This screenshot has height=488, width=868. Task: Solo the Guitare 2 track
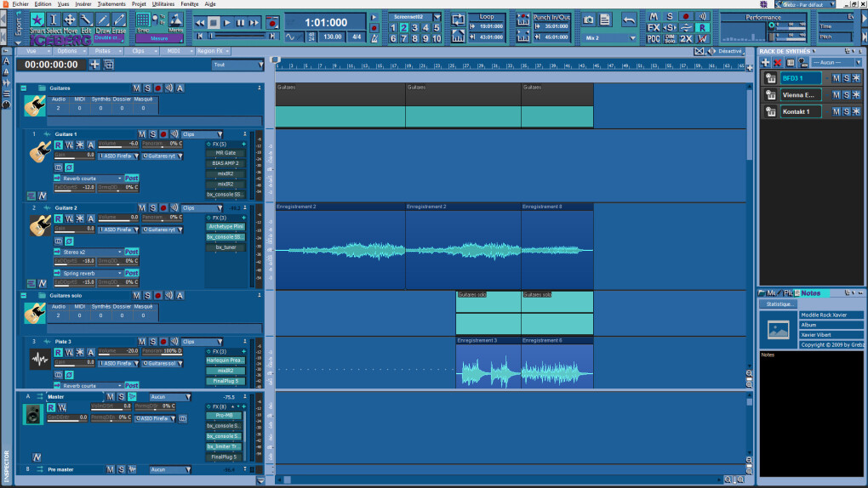tap(153, 207)
